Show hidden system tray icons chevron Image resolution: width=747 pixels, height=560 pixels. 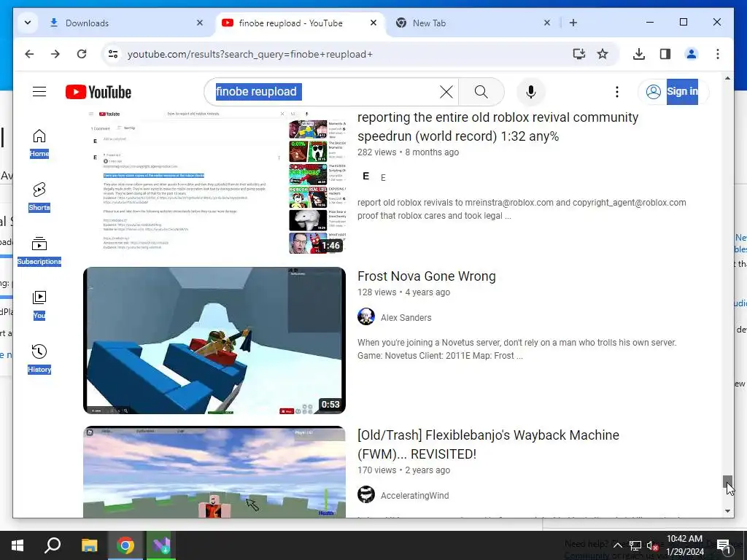pos(617,545)
